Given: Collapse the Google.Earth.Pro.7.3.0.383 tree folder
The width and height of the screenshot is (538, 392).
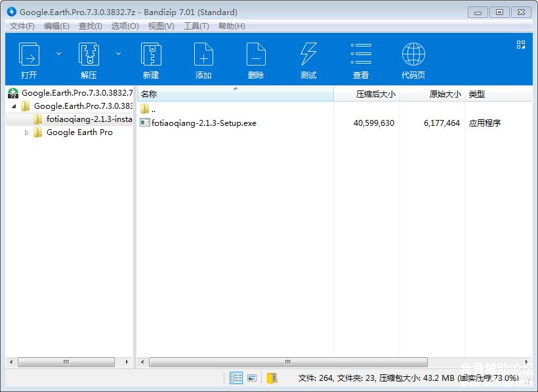Looking at the screenshot, I should (x=14, y=106).
